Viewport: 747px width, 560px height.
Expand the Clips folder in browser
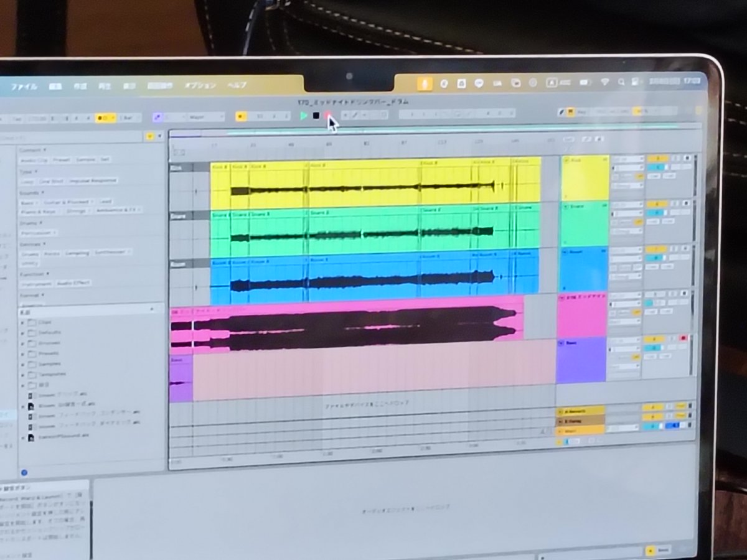point(23,323)
